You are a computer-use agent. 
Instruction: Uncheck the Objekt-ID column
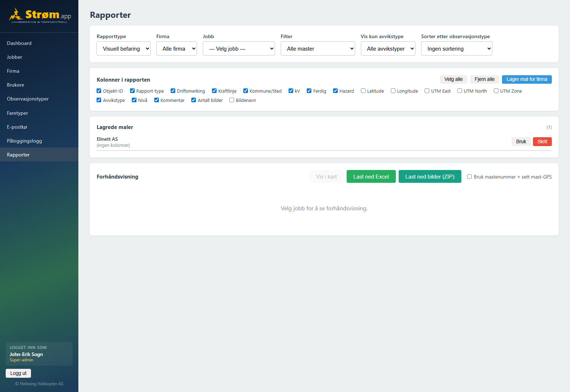[99, 91]
